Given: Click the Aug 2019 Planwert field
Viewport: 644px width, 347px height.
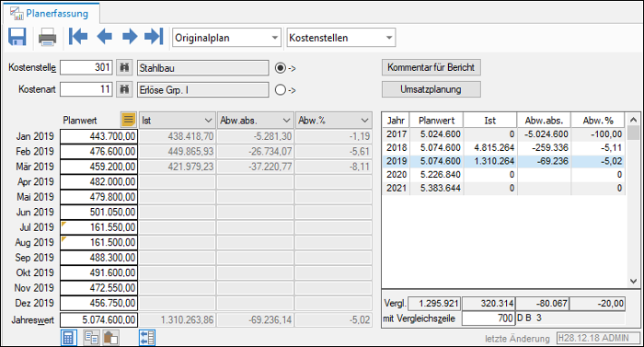Looking at the screenshot, I should (99, 243).
